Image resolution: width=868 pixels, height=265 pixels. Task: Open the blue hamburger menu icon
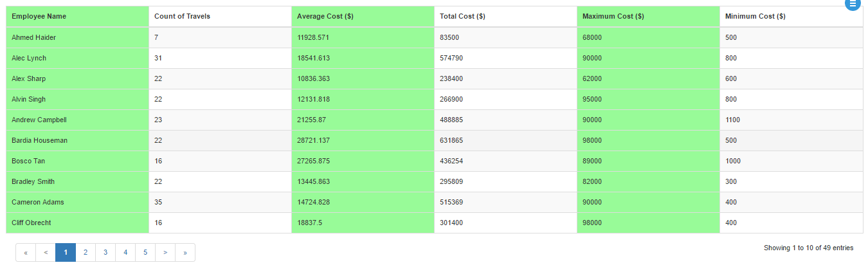852,4
